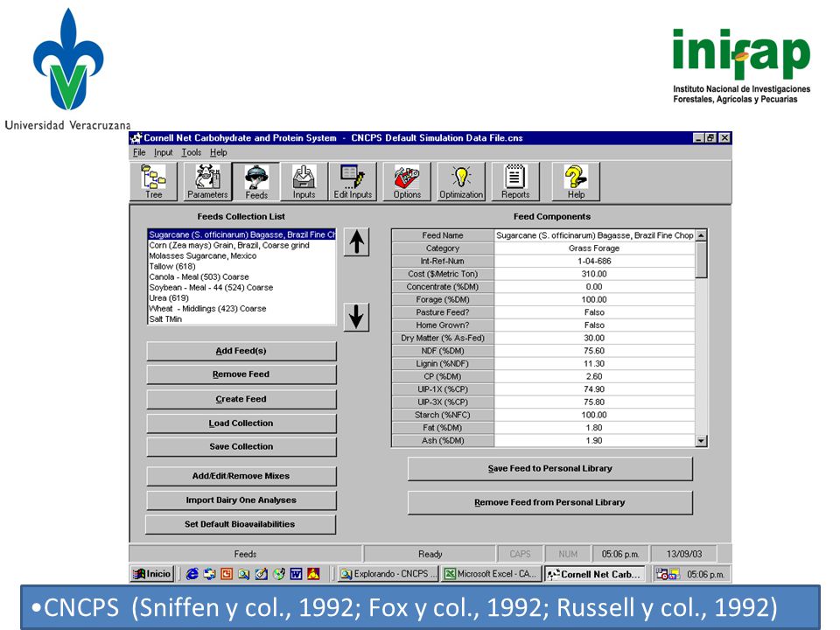The width and height of the screenshot is (840, 630).
Task: Click Pasture Feed? value Falso
Action: 595,312
